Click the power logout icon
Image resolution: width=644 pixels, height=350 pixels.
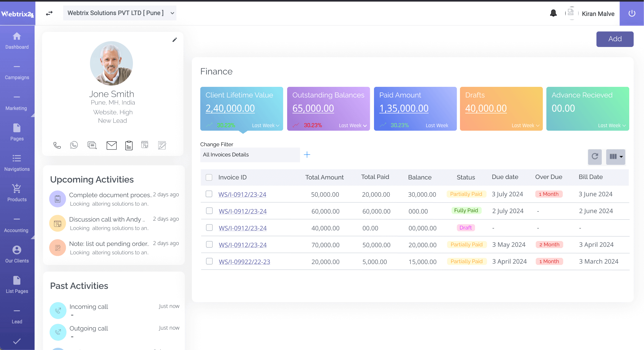tap(632, 13)
